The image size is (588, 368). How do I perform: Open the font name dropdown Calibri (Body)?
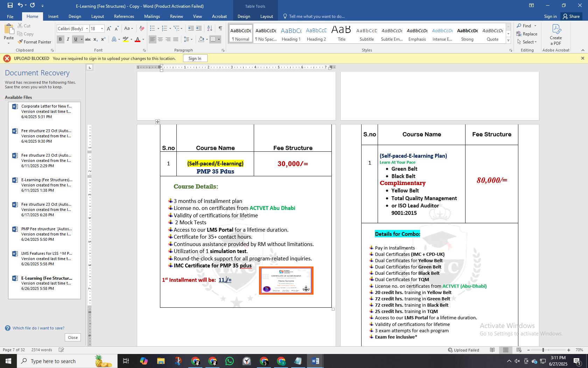point(86,29)
